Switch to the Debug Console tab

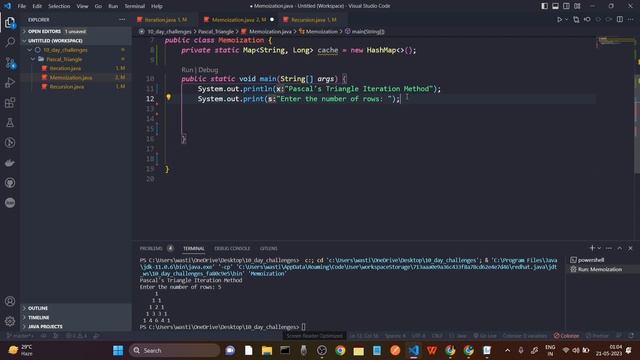(232, 248)
